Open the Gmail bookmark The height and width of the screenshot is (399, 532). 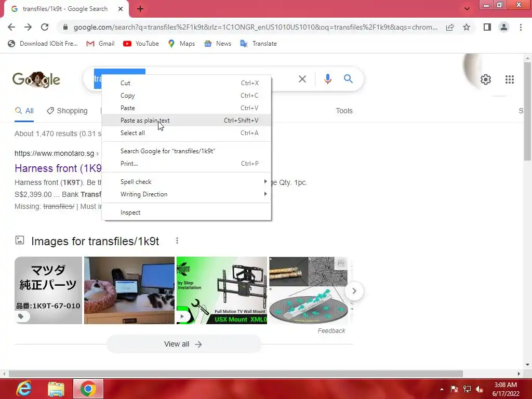[x=100, y=44]
